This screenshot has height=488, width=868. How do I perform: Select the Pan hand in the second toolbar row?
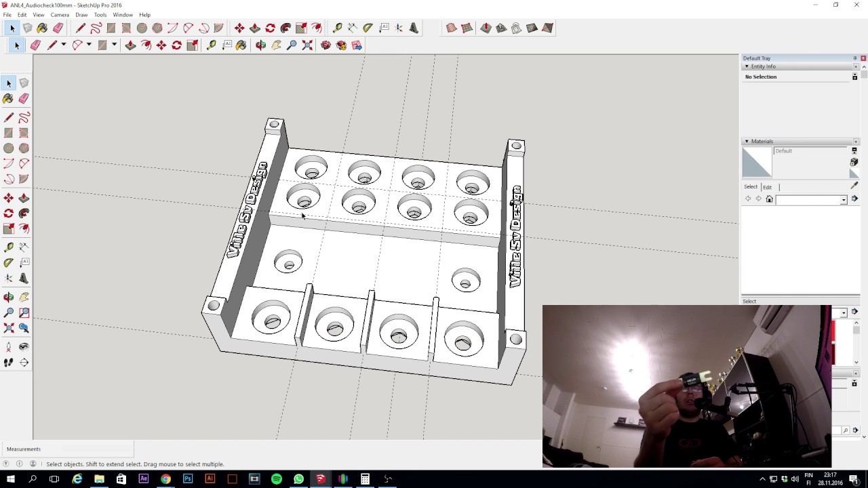(276, 45)
